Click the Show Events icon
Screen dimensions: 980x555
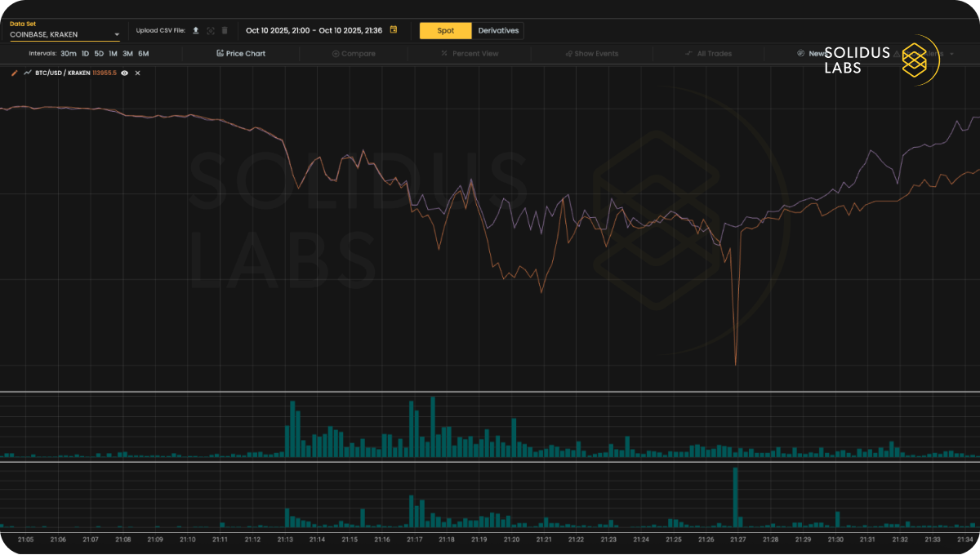point(568,54)
